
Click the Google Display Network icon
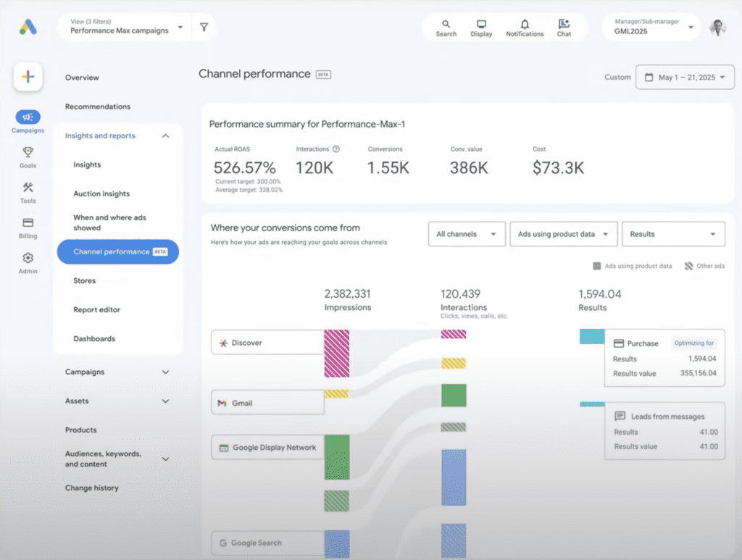click(224, 448)
